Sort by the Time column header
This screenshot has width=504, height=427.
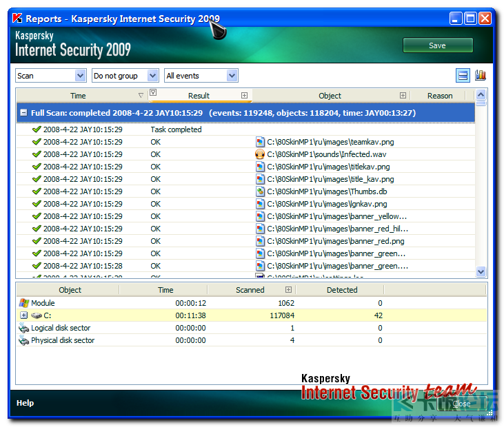[x=78, y=96]
